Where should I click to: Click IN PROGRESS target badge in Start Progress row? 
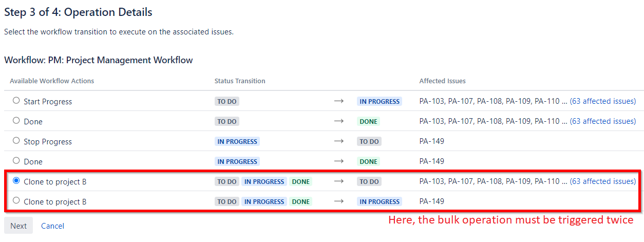(x=380, y=102)
